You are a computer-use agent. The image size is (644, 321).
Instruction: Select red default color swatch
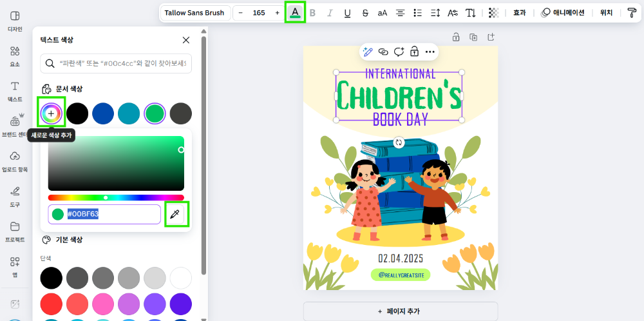51,304
